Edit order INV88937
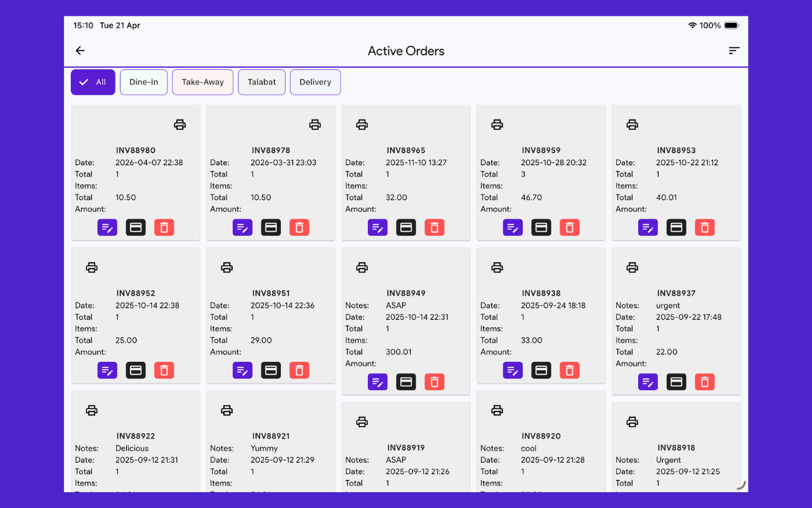 648,382
